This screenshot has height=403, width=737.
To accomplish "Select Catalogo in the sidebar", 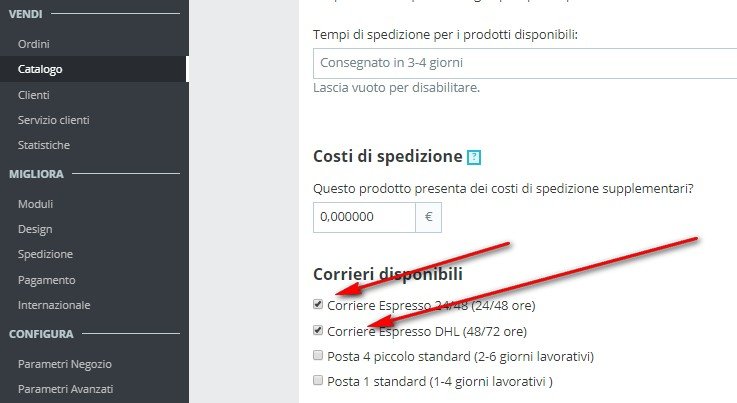I will coord(40,69).
